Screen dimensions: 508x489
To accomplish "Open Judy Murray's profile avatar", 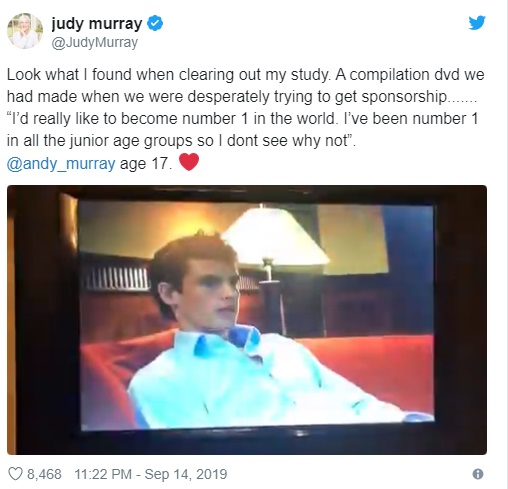I will (25, 31).
